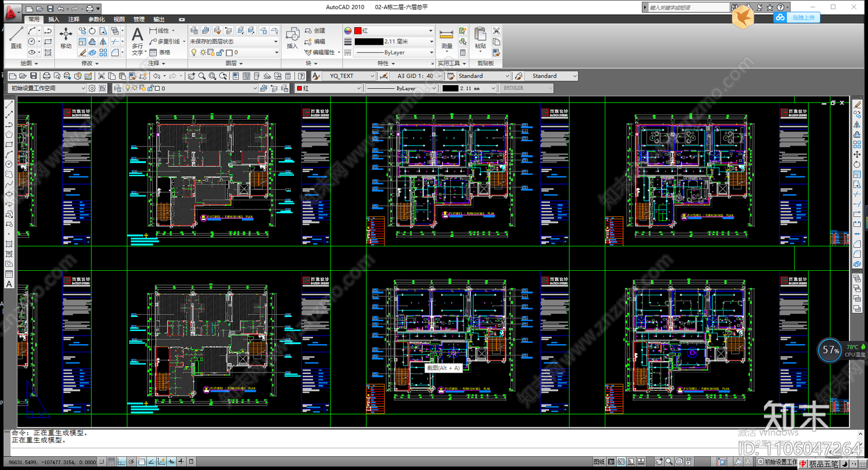The width and height of the screenshot is (868, 470).
Task: Select the 直线 (Line) tool in ribbon
Action: point(16,37)
